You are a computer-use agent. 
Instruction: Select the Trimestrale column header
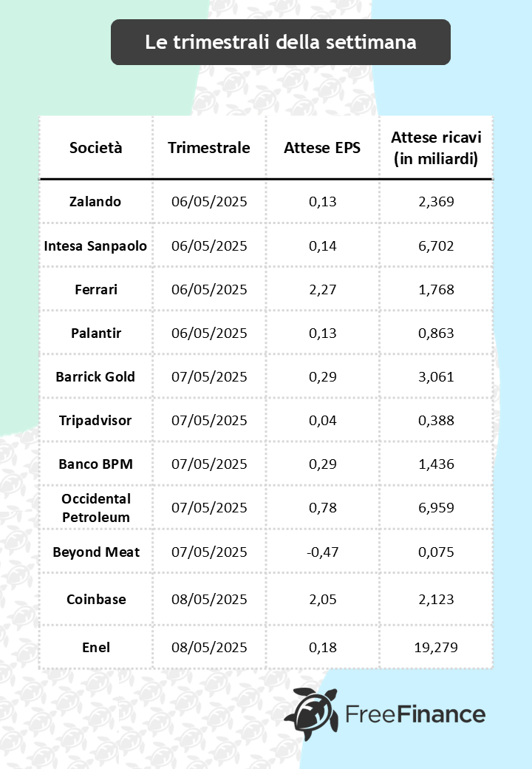(208, 147)
